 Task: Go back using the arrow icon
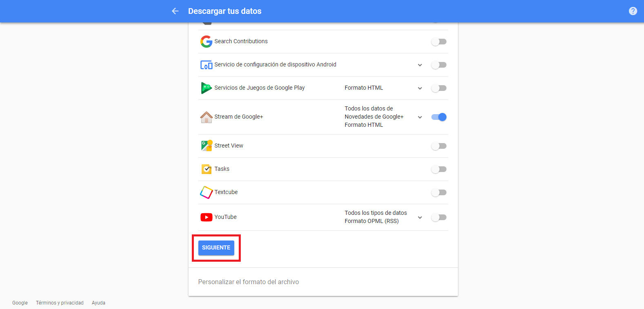click(175, 11)
